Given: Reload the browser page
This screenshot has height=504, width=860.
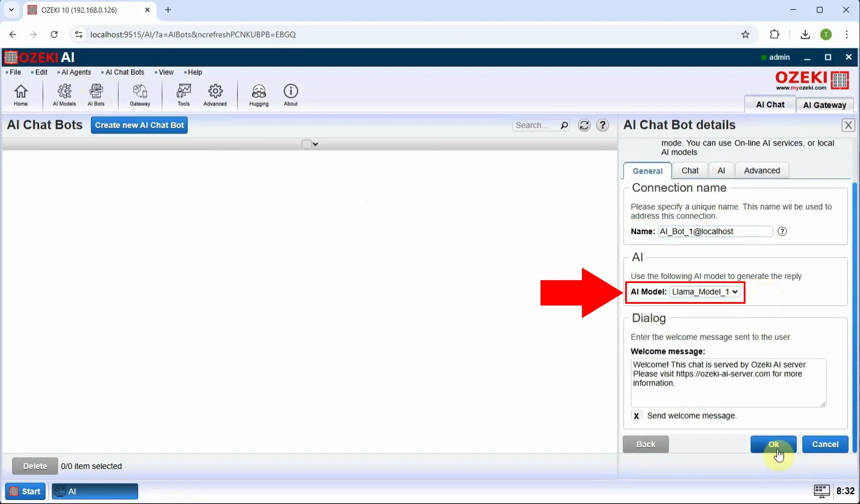Looking at the screenshot, I should 54,35.
